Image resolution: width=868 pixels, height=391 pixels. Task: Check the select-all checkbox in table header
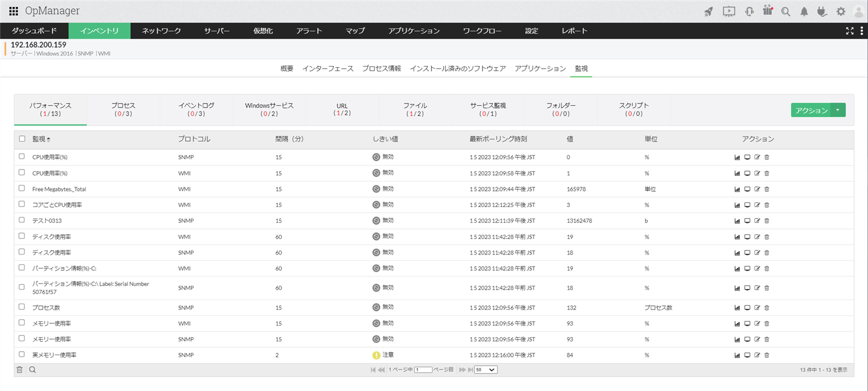coord(22,139)
